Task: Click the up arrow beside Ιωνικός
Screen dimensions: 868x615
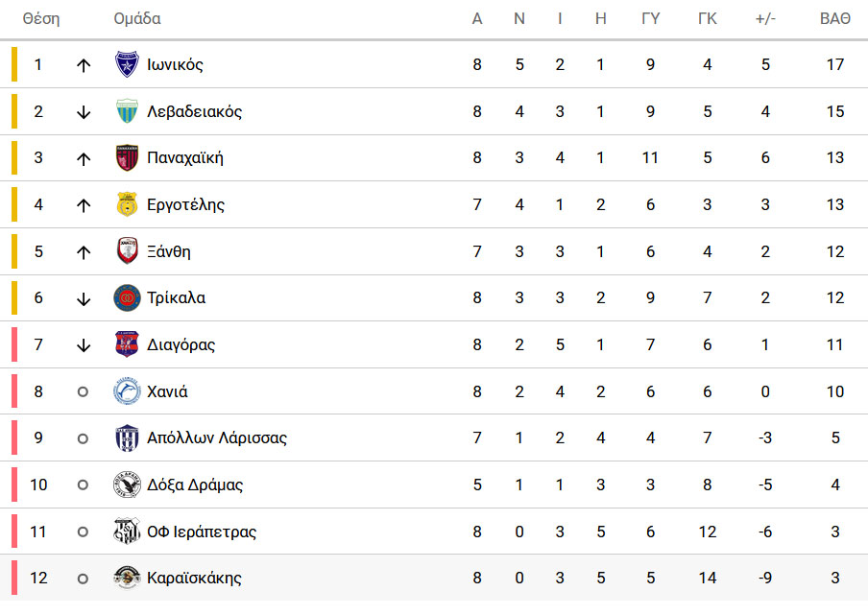Action: click(84, 65)
